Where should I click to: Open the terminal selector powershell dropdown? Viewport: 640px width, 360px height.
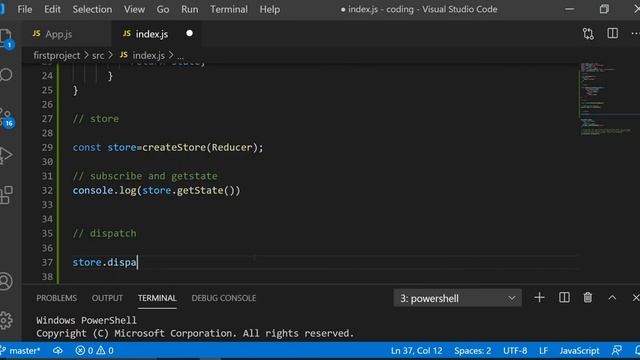point(457,298)
